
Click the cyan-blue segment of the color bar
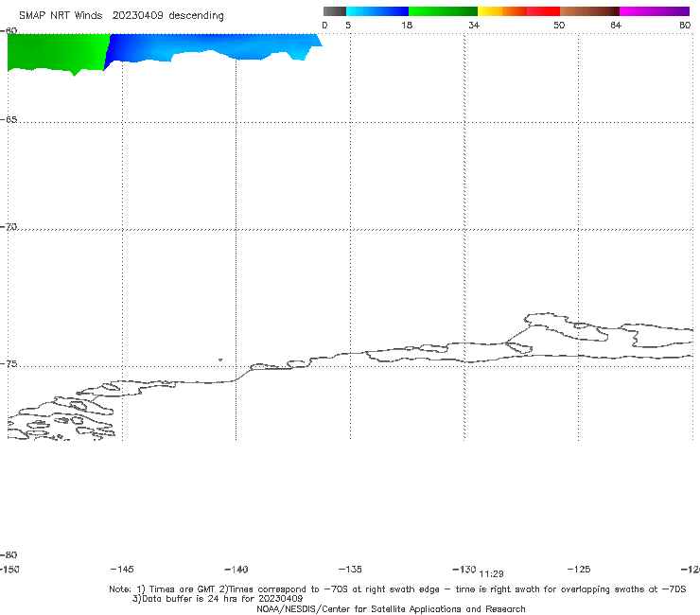[377, 11]
